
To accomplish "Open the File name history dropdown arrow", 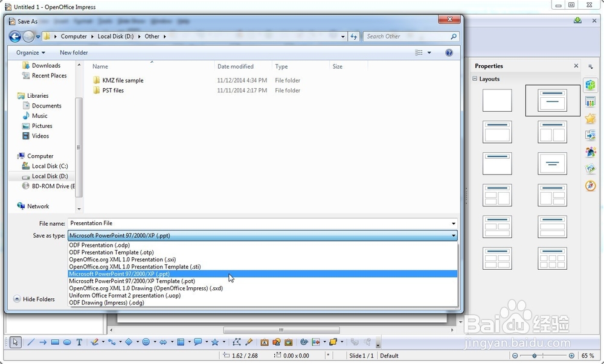I will coord(454,223).
